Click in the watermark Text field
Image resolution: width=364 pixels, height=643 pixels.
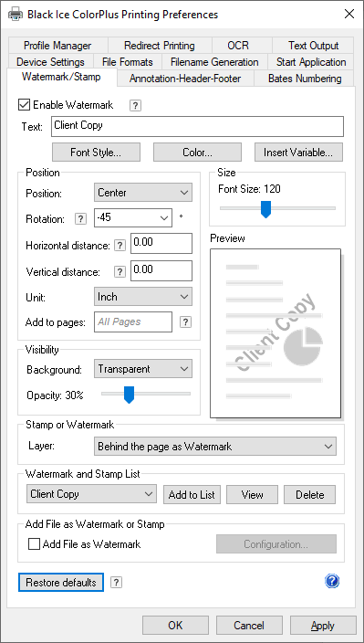[197, 127]
